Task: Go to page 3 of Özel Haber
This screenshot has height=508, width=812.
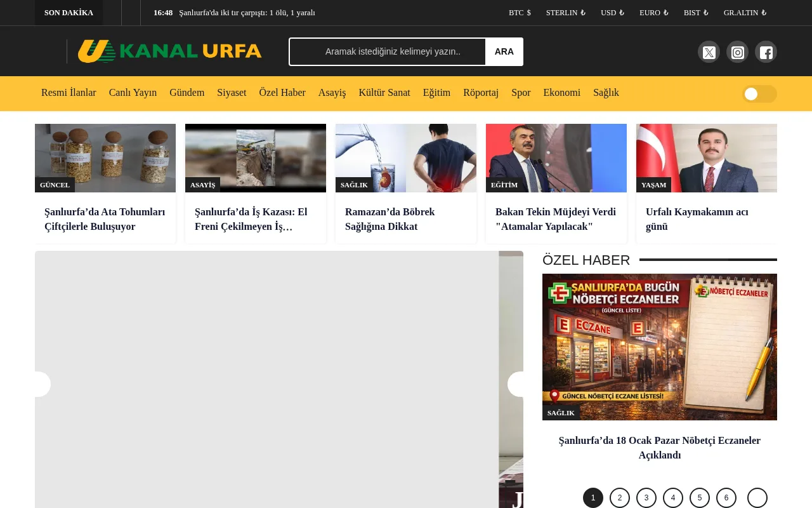Action: click(646, 497)
